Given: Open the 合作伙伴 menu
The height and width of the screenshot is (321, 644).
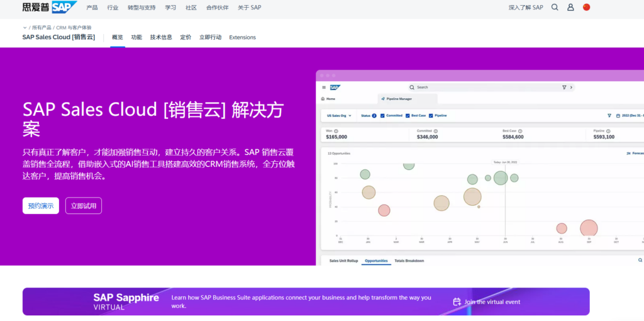Looking at the screenshot, I should 217,8.
